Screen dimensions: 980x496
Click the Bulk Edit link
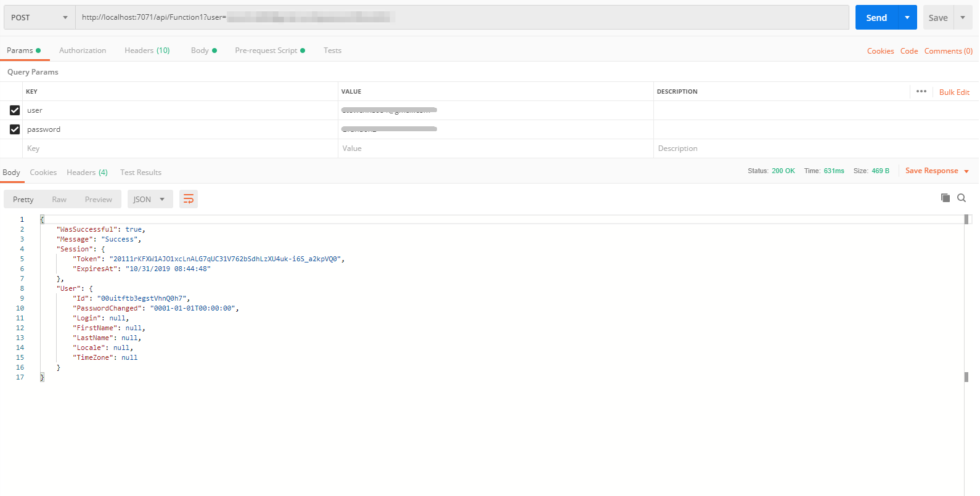pyautogui.click(x=954, y=92)
